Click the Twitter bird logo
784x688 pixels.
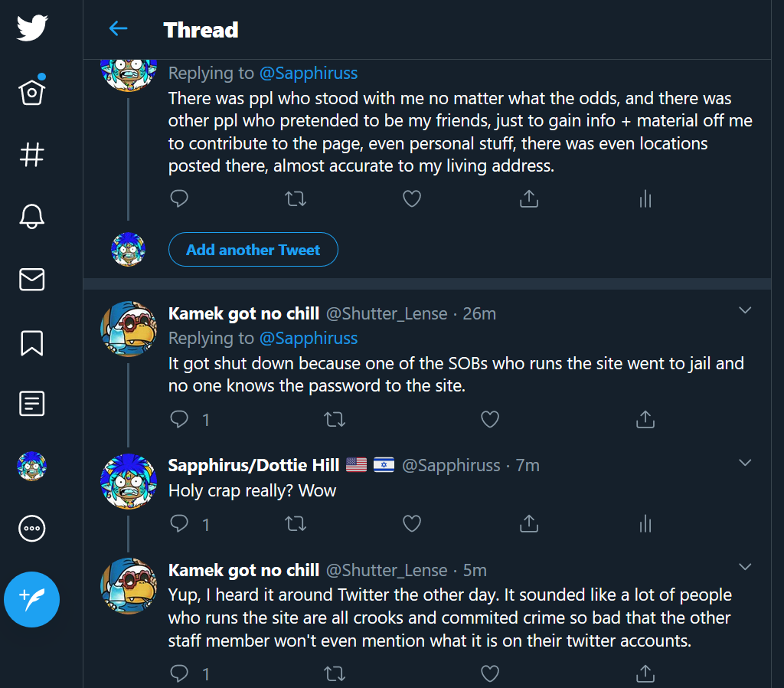(32, 28)
